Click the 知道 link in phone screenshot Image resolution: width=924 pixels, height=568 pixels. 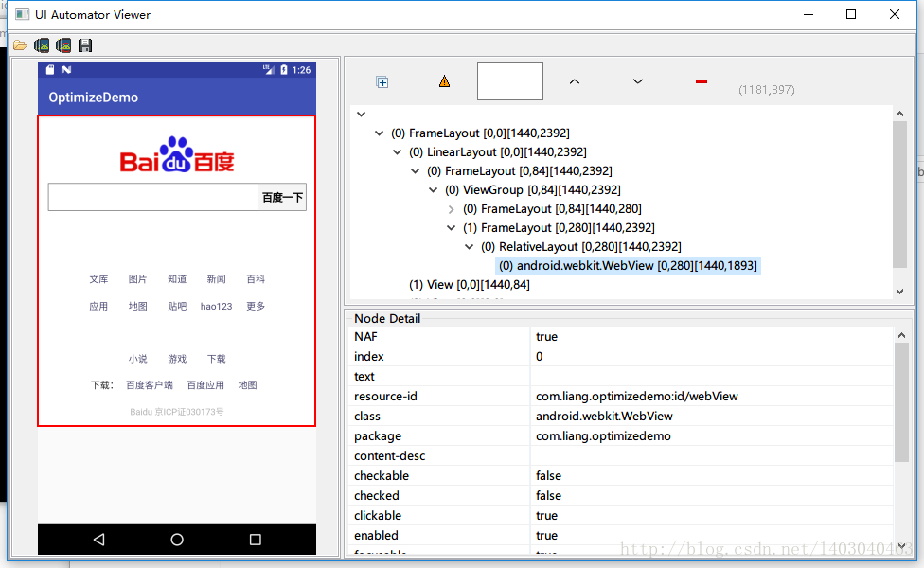tap(177, 279)
